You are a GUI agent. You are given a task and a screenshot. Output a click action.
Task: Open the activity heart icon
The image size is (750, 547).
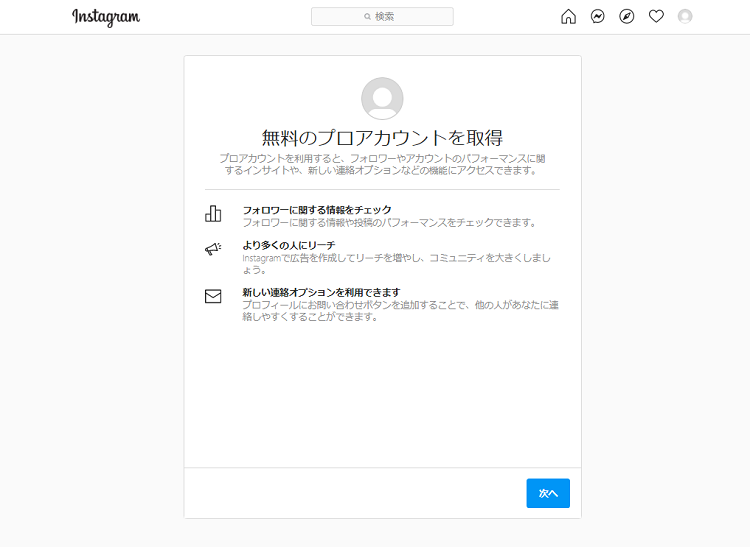(656, 17)
